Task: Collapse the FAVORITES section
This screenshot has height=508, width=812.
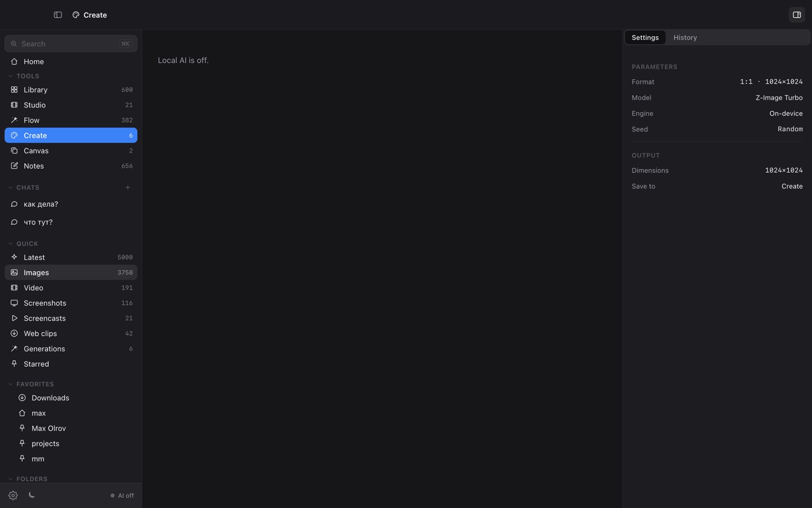Action: click(x=31, y=384)
